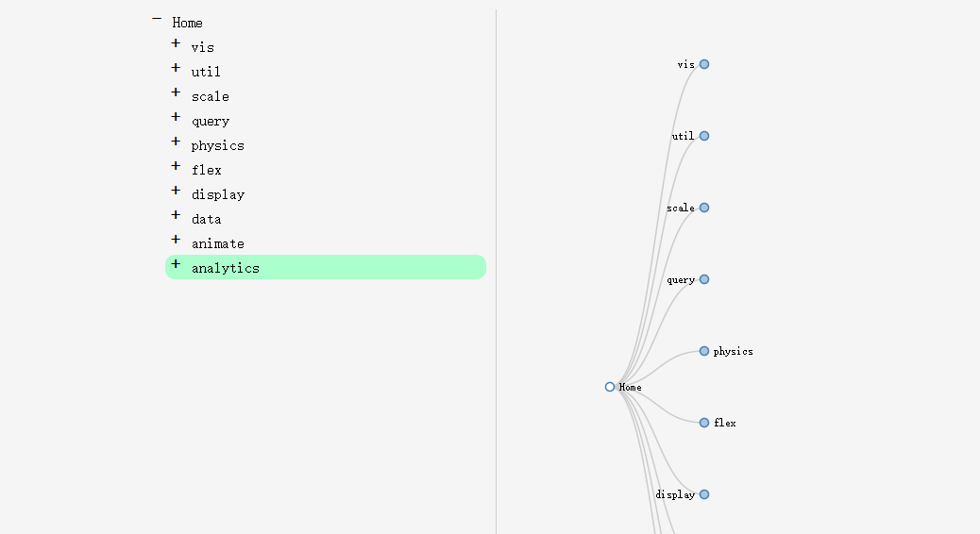Click the vis node circle in graph
Image resolution: width=980 pixels, height=534 pixels.
tap(704, 64)
